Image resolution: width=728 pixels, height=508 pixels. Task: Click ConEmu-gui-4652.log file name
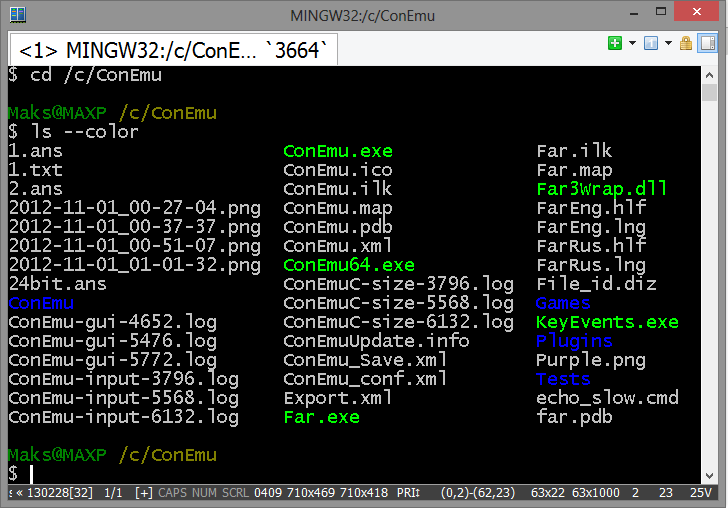[112, 322]
